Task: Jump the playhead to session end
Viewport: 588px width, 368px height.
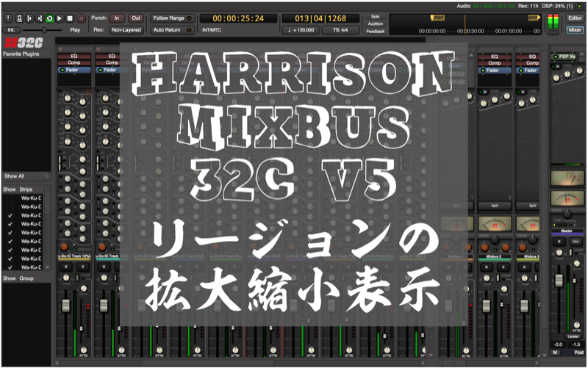Action: pyautogui.click(x=40, y=18)
